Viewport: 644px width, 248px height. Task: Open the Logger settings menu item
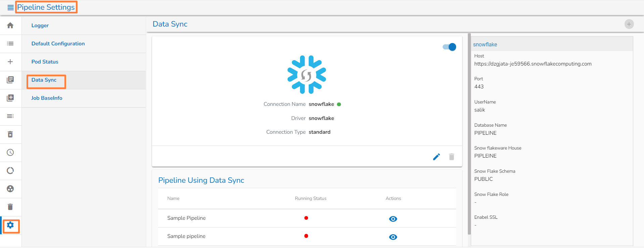tap(40, 26)
